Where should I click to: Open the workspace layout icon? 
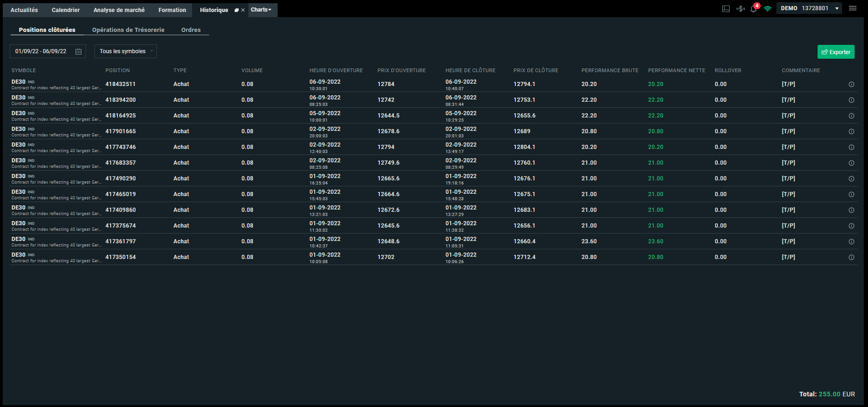pos(726,9)
